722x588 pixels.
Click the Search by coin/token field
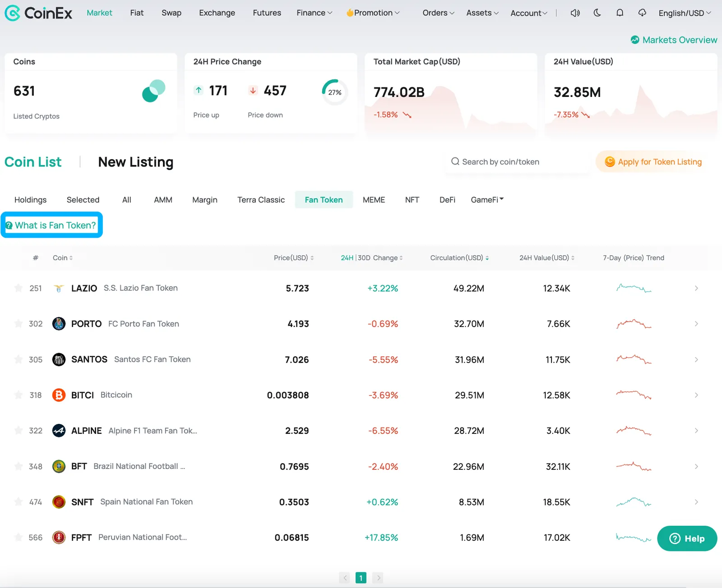click(x=517, y=161)
